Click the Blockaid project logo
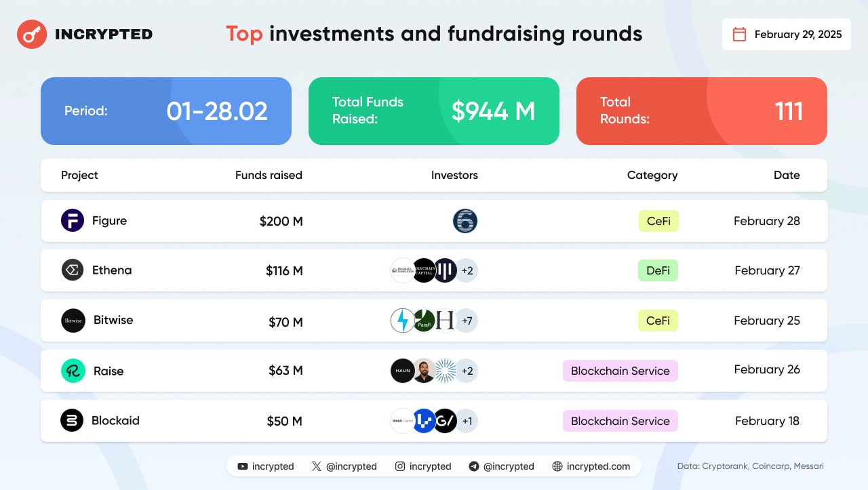This screenshot has height=490, width=868. (x=72, y=421)
